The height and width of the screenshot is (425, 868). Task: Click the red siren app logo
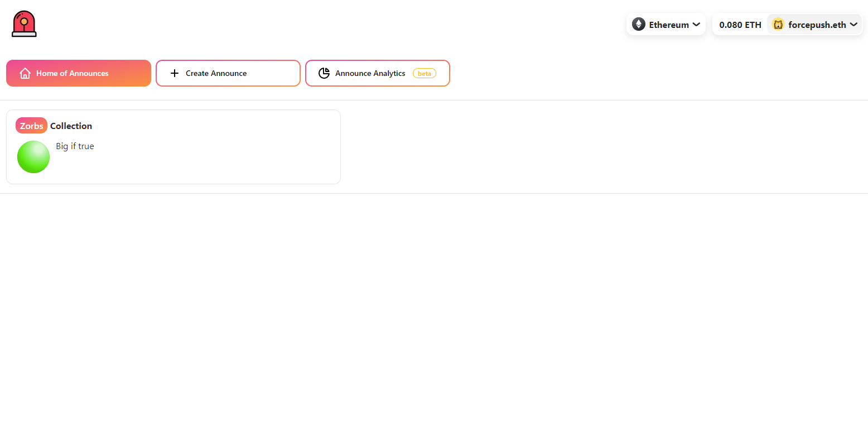point(24,24)
